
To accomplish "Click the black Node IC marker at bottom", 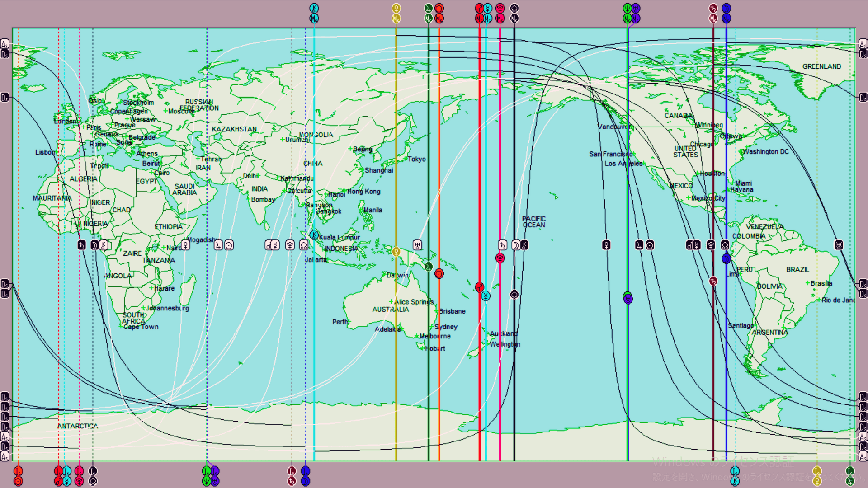I will tap(93, 476).
